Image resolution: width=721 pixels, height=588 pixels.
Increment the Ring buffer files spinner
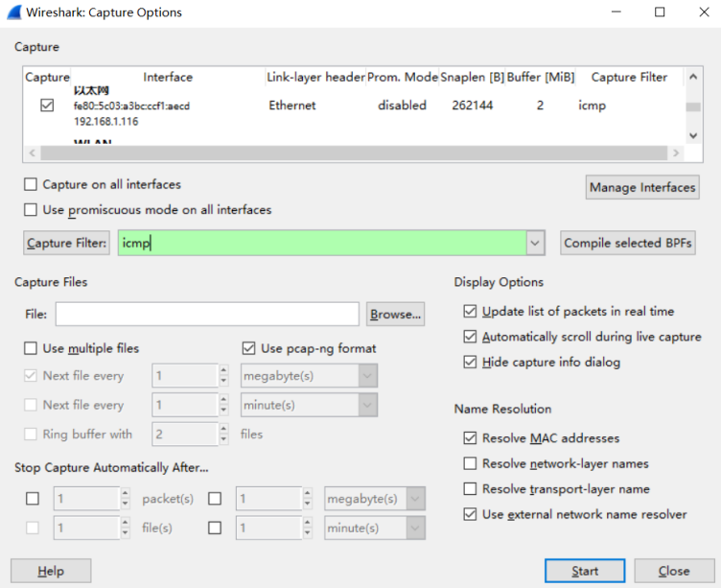[x=223, y=429]
